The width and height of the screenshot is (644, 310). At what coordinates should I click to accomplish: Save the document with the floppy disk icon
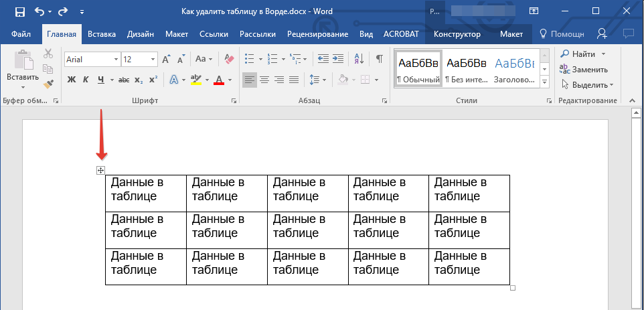click(x=19, y=11)
